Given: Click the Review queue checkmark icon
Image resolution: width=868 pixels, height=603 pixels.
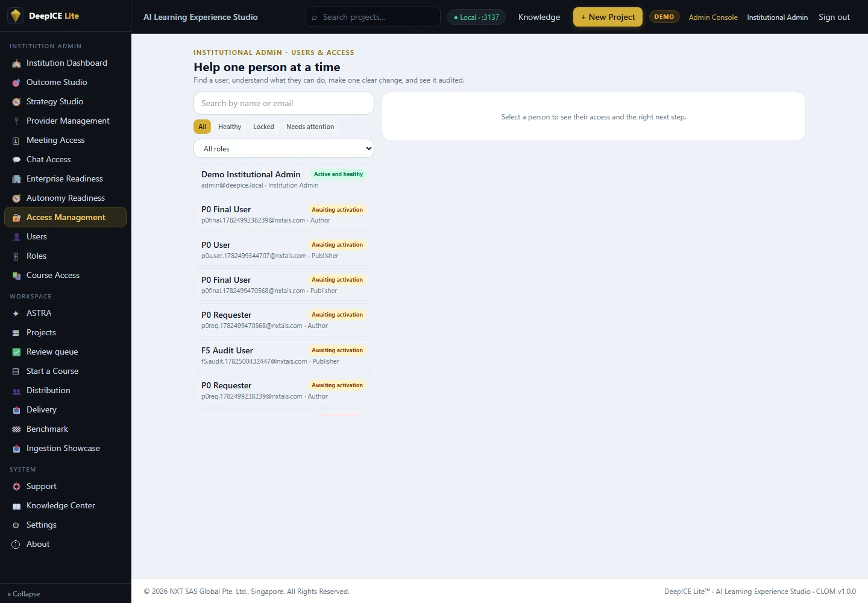Looking at the screenshot, I should point(16,352).
